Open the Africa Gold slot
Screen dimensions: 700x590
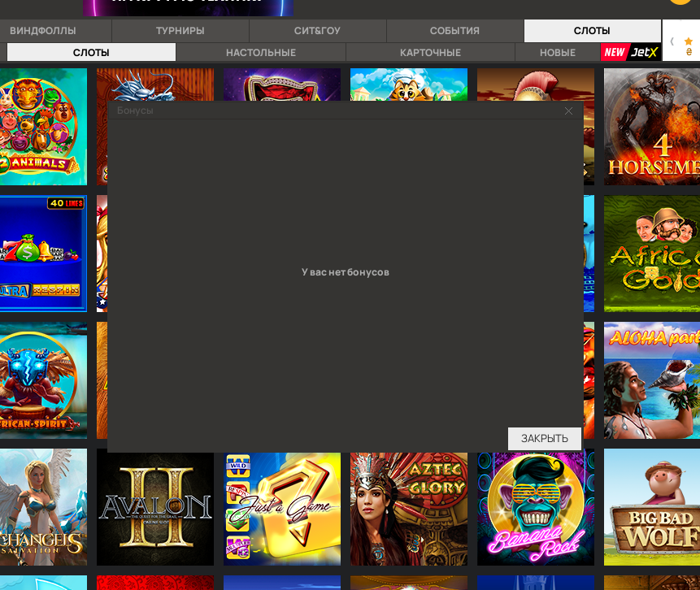point(652,254)
